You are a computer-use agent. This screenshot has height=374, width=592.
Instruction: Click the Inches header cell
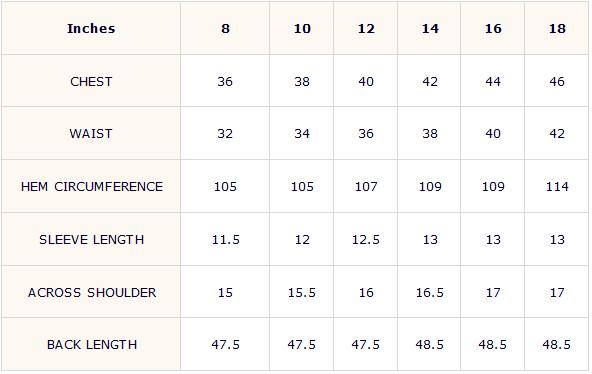91,29
